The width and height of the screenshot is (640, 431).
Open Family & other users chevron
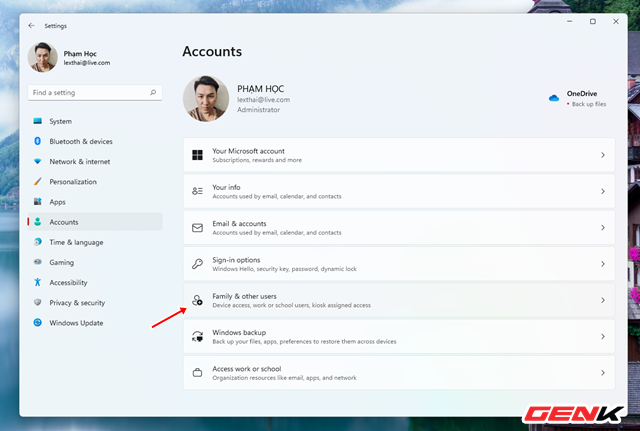(x=603, y=300)
